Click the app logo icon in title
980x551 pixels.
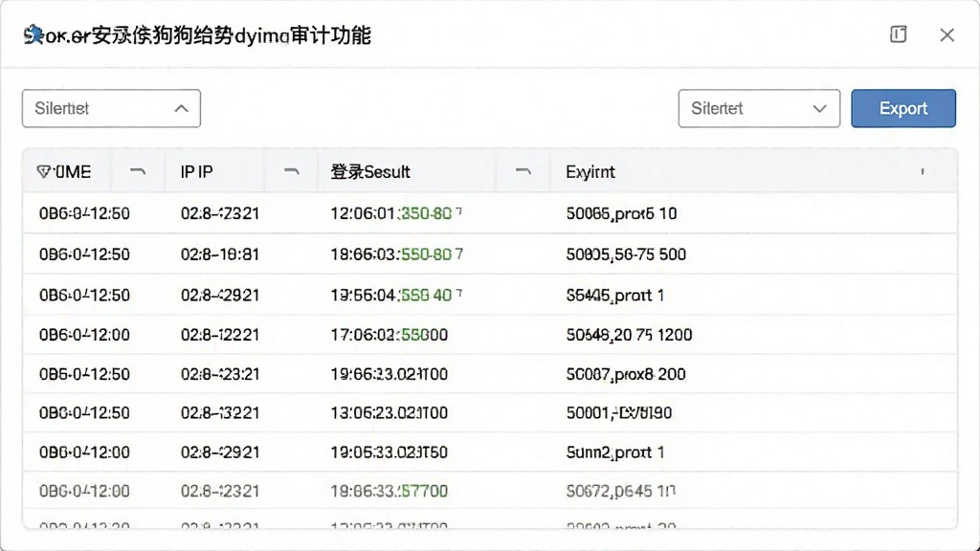click(x=33, y=35)
